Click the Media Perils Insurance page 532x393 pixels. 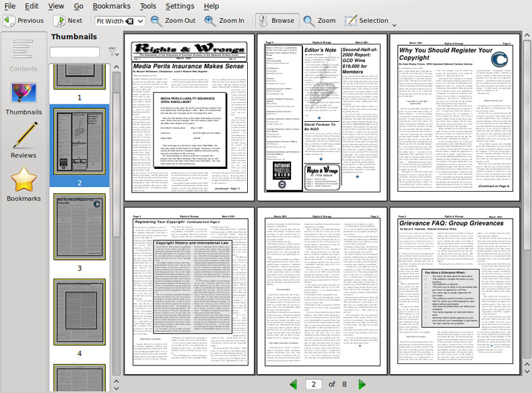tap(189, 117)
